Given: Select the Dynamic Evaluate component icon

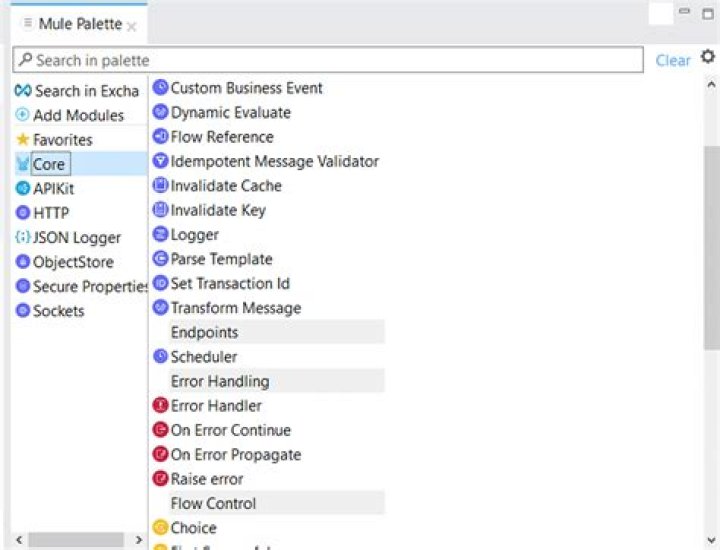Looking at the screenshot, I should [x=160, y=112].
